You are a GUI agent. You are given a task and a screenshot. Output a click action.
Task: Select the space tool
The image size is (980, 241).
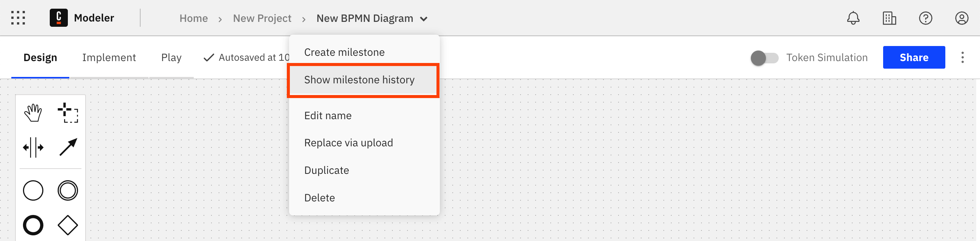(x=33, y=147)
